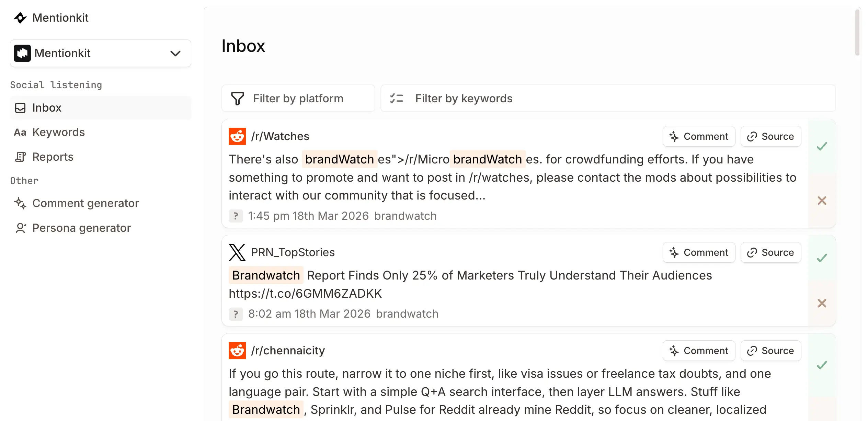The width and height of the screenshot is (868, 421).
Task: Open the Persona generator page
Action: pyautogui.click(x=81, y=228)
